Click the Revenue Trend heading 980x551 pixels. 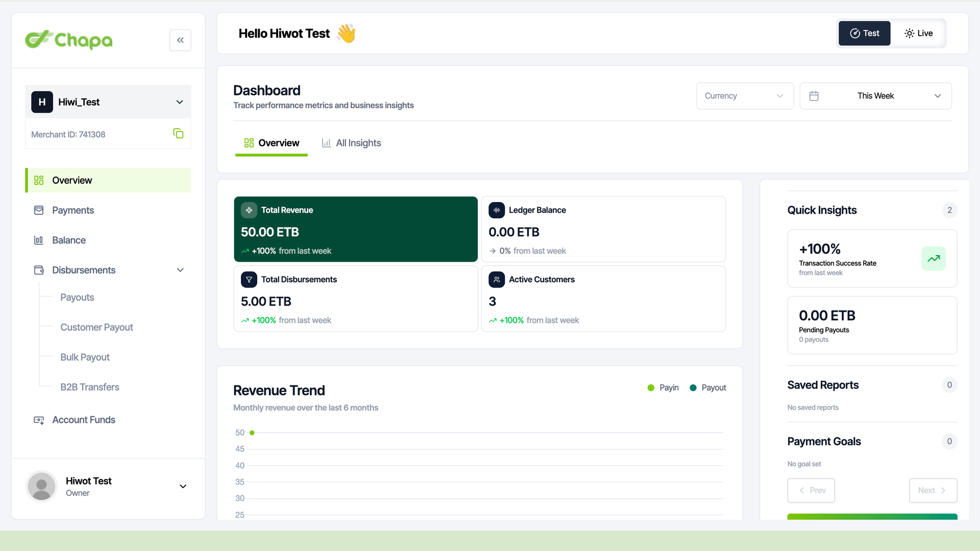tap(279, 390)
